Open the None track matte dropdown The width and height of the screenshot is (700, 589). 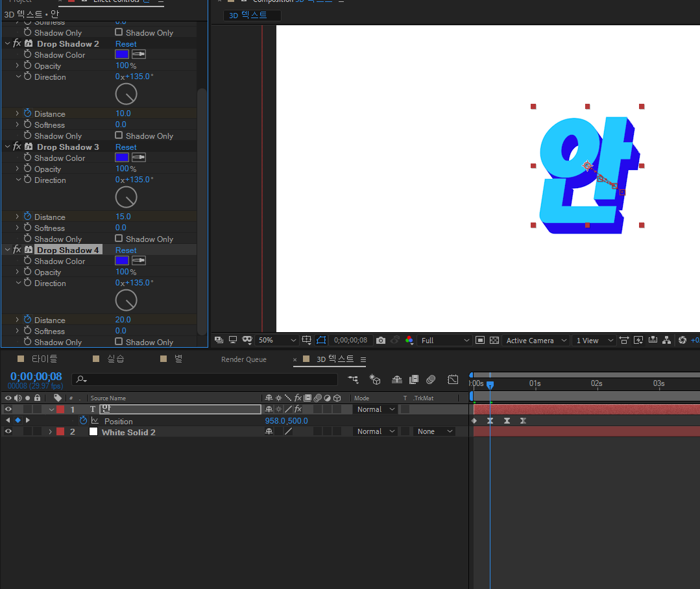(x=435, y=431)
